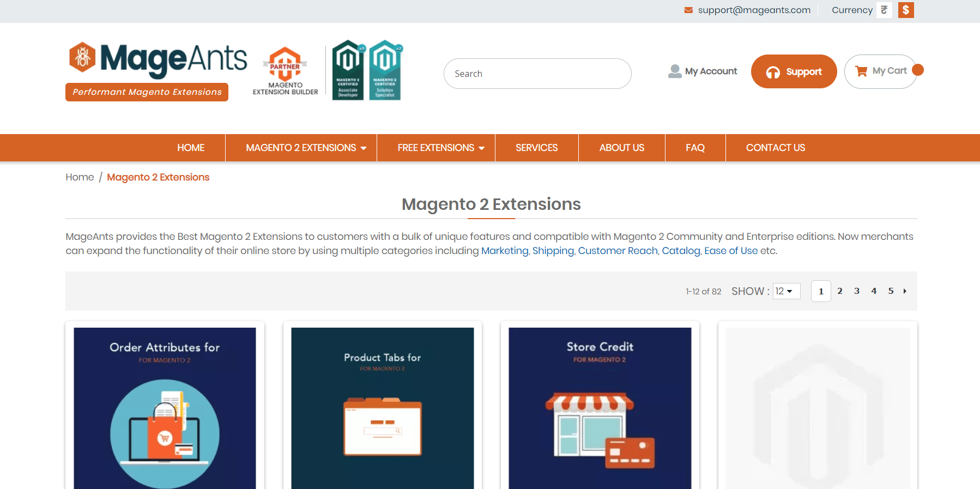
Task: Switch currency to Indian Rupee
Action: (x=884, y=10)
